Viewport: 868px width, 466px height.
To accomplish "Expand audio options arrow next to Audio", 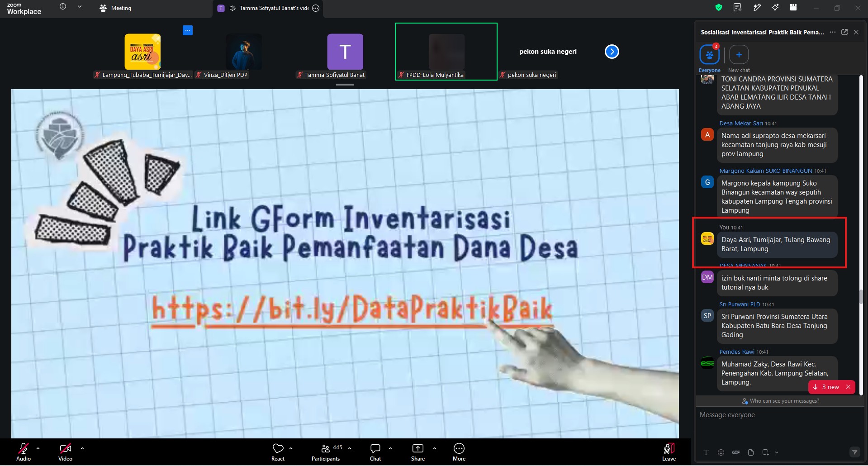I will 38,448.
